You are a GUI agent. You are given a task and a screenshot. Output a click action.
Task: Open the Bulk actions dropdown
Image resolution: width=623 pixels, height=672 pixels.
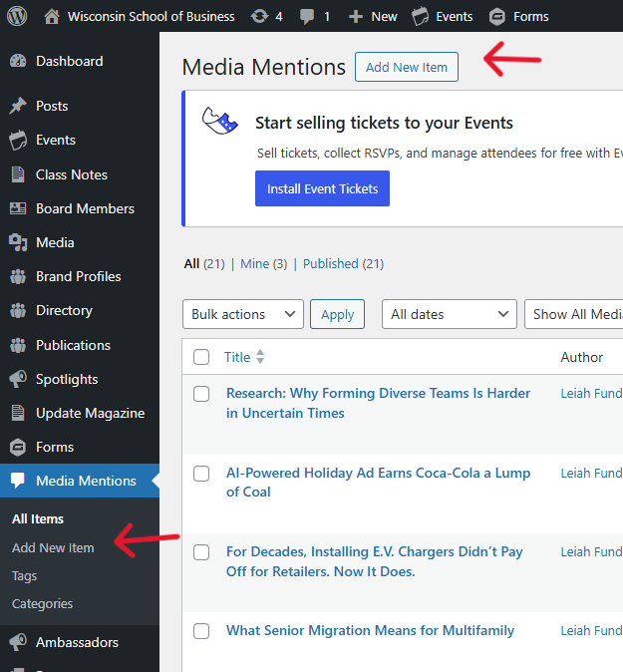coord(242,314)
